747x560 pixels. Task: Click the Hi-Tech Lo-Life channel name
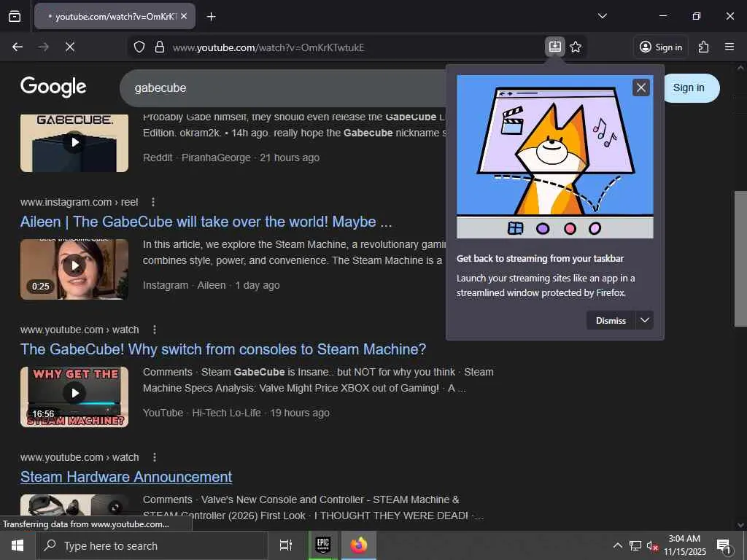pyautogui.click(x=226, y=413)
